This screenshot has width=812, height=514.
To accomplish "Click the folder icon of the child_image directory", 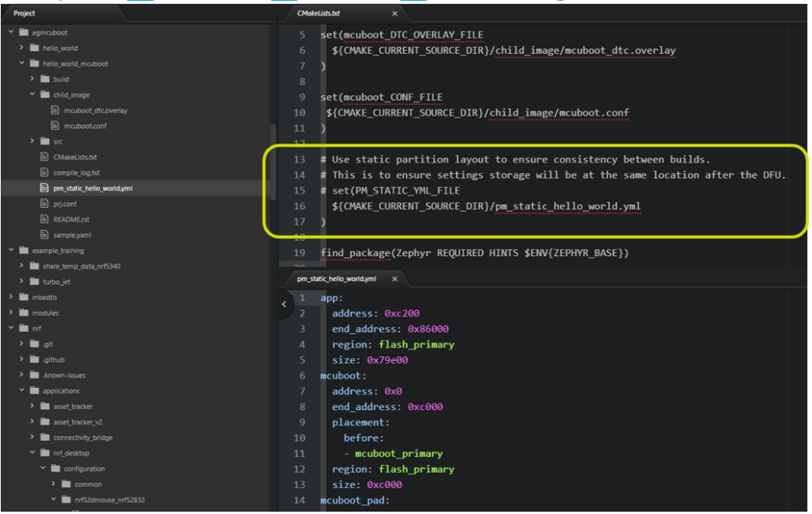I will click(x=45, y=94).
